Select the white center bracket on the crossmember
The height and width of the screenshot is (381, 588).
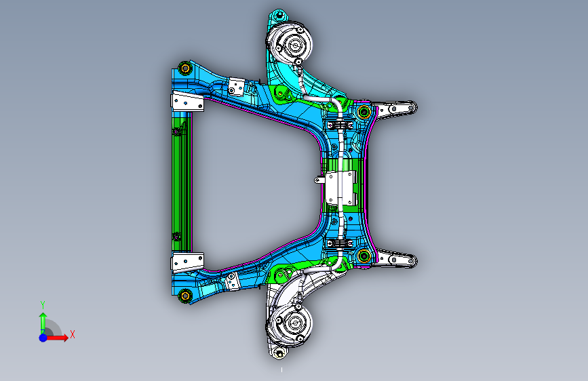pyautogui.click(x=340, y=188)
